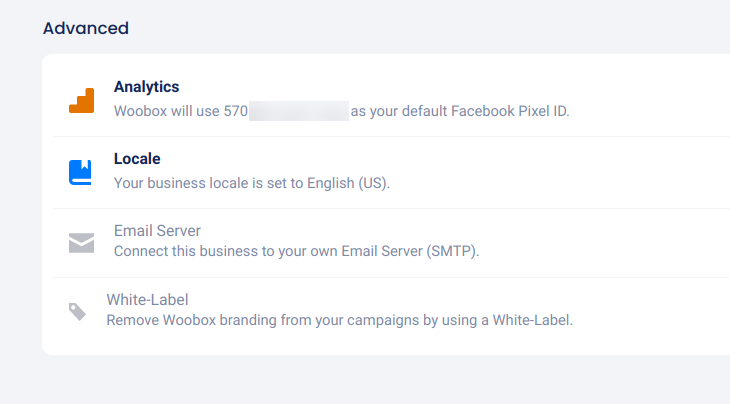The height and width of the screenshot is (404, 730).
Task: Click the gray Email Server envelope icon
Action: coord(81,242)
